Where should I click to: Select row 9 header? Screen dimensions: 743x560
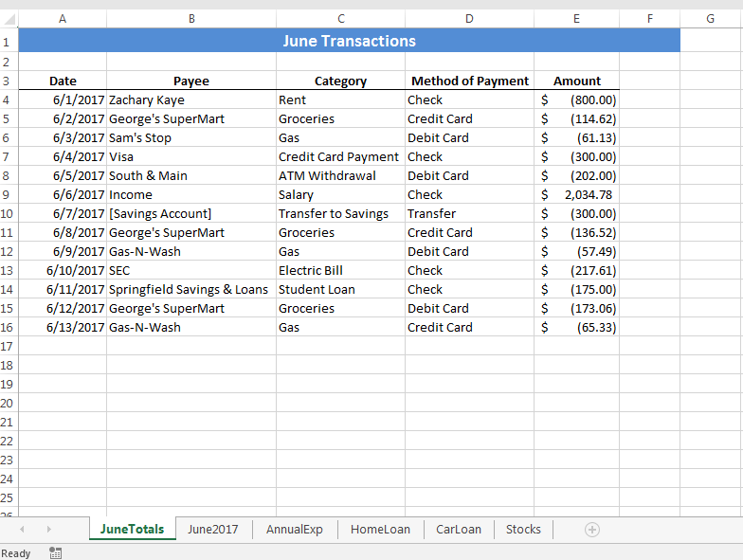(x=9, y=194)
